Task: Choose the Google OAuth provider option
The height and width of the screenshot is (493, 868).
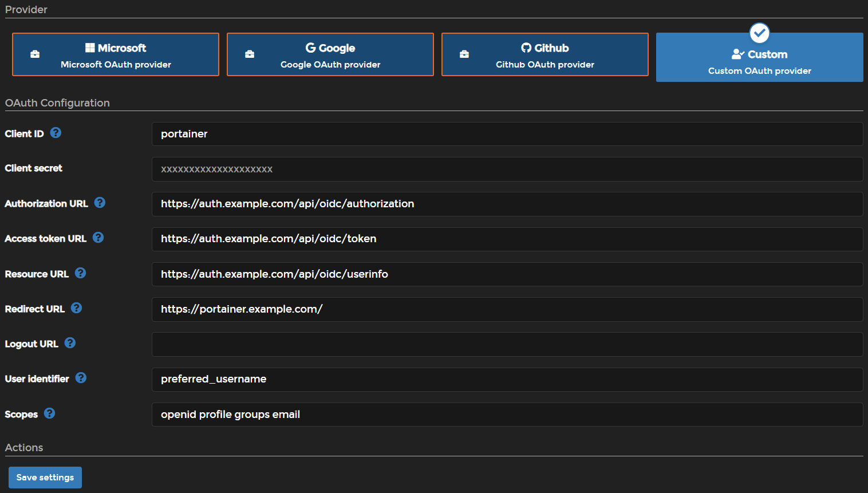Action: [330, 55]
